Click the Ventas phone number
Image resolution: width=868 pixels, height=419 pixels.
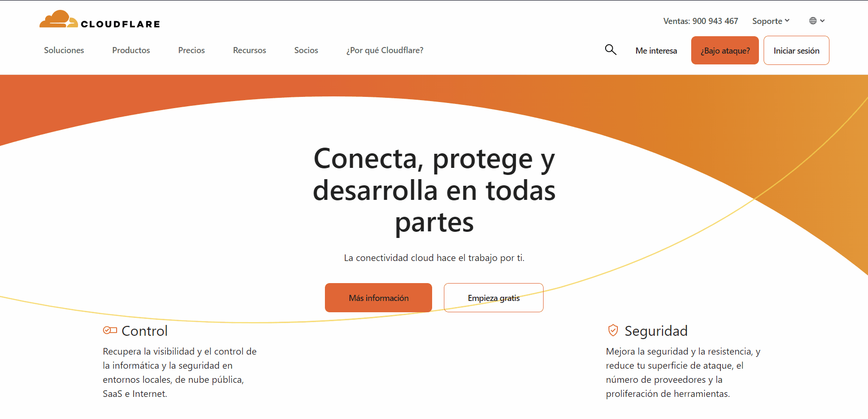click(701, 21)
